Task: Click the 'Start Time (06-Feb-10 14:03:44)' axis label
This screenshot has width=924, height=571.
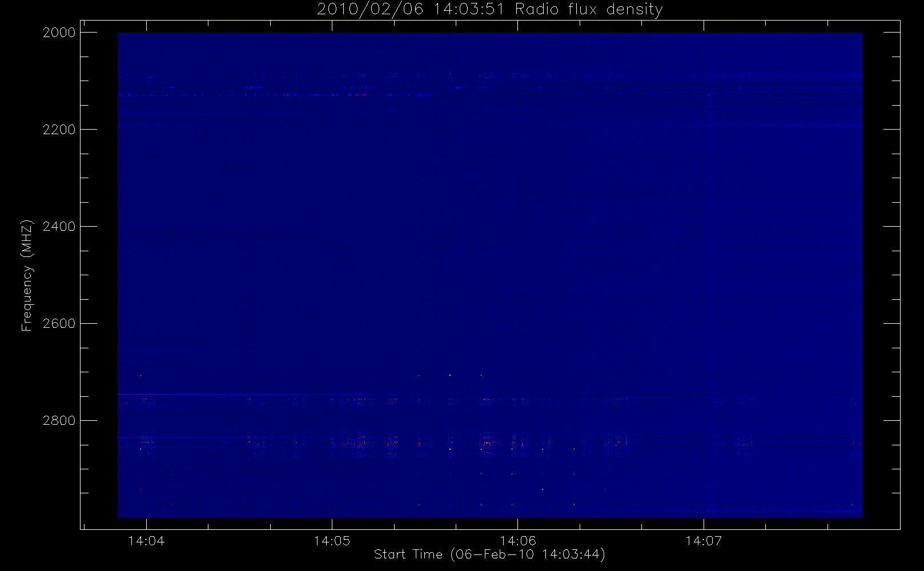Action: [489, 554]
